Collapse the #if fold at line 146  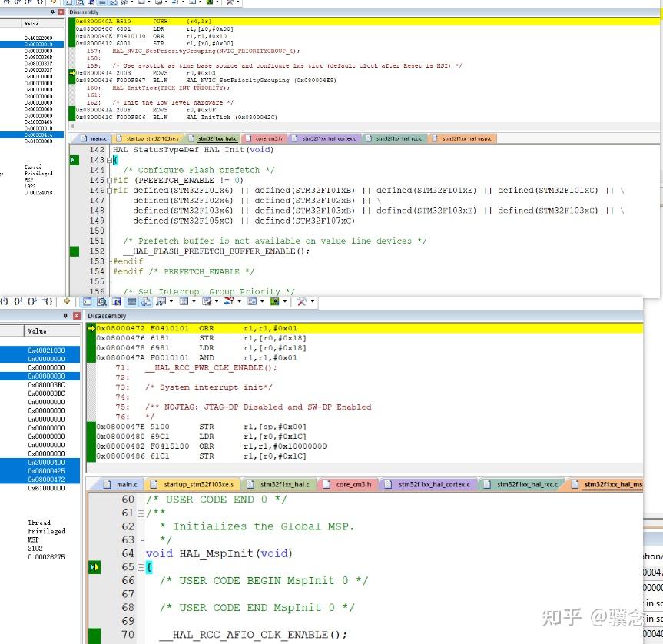[109, 191]
